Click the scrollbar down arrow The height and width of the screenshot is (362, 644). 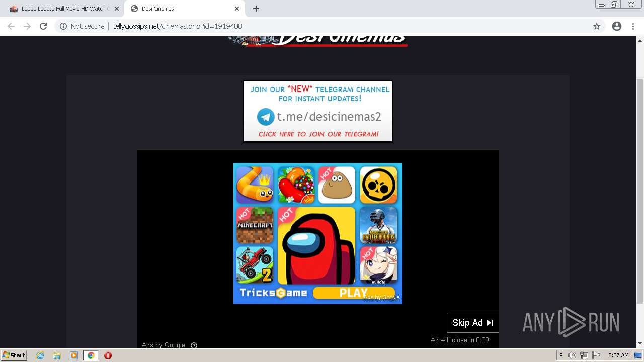(640, 344)
